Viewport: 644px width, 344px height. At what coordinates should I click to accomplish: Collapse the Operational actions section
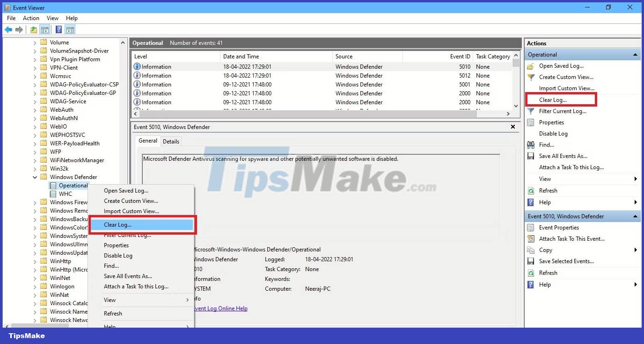click(635, 54)
